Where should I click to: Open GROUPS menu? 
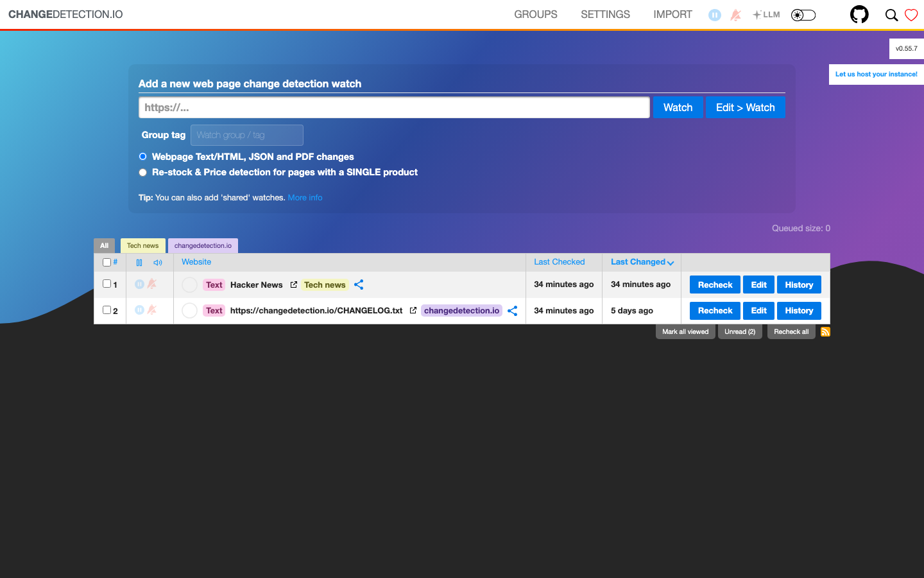pyautogui.click(x=536, y=14)
